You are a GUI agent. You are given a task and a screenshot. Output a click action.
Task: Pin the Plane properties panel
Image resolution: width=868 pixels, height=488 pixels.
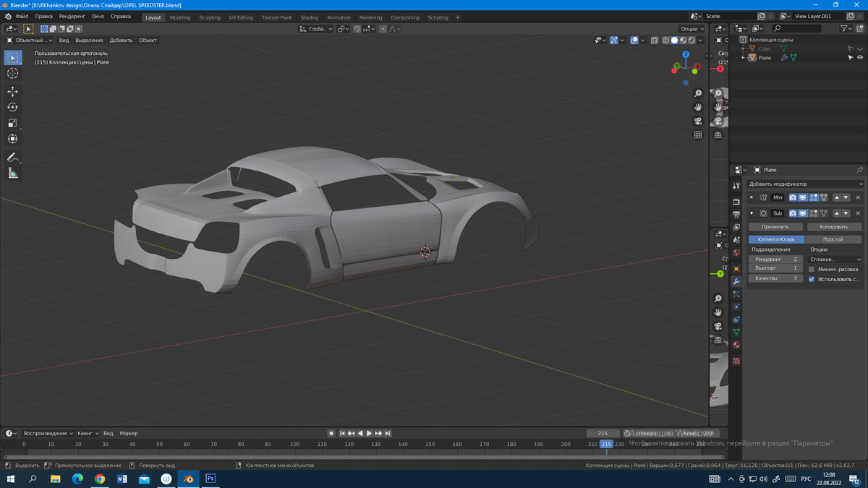click(x=859, y=170)
